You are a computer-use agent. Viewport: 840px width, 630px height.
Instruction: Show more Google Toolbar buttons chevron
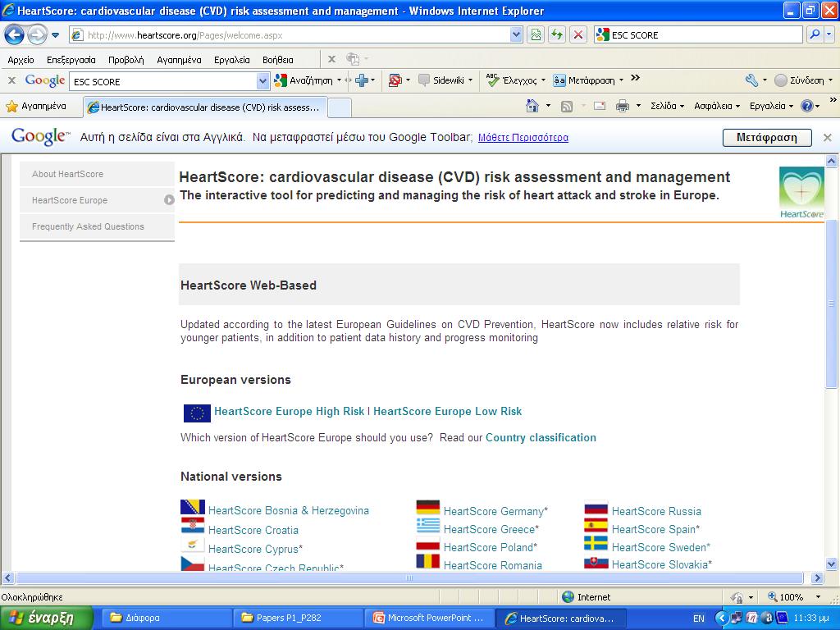pos(635,78)
